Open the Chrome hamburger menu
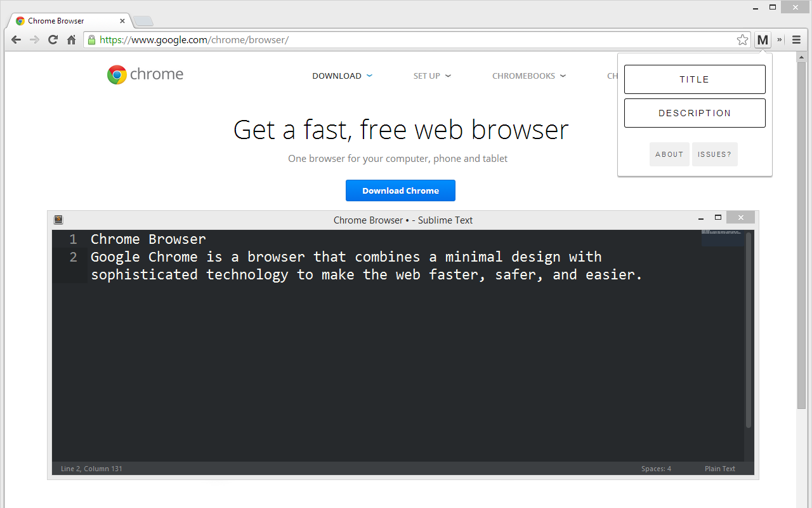812x508 pixels. pyautogui.click(x=797, y=40)
